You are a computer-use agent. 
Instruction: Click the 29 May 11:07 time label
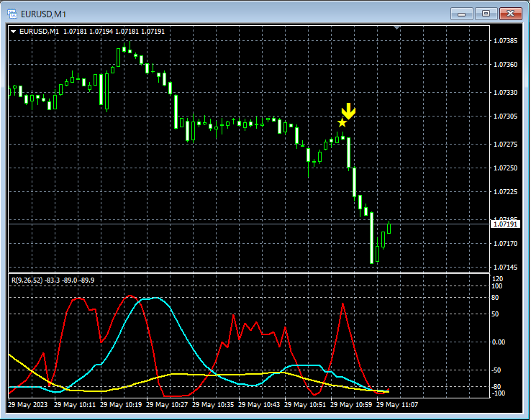(397, 405)
